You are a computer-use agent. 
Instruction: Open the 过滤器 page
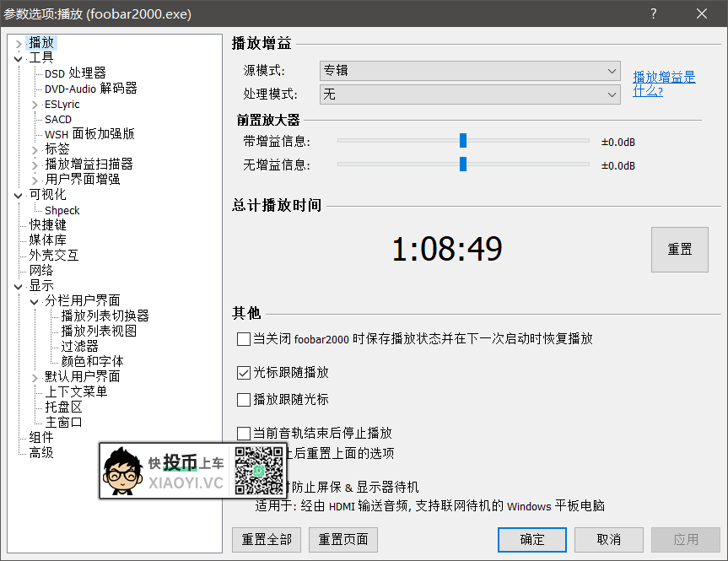[x=79, y=346]
